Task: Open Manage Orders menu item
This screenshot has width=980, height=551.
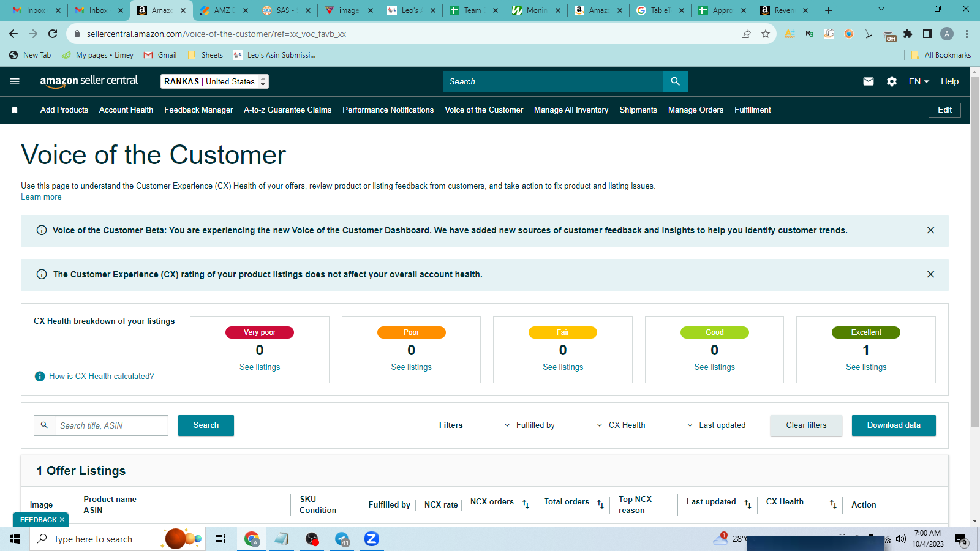Action: [696, 110]
